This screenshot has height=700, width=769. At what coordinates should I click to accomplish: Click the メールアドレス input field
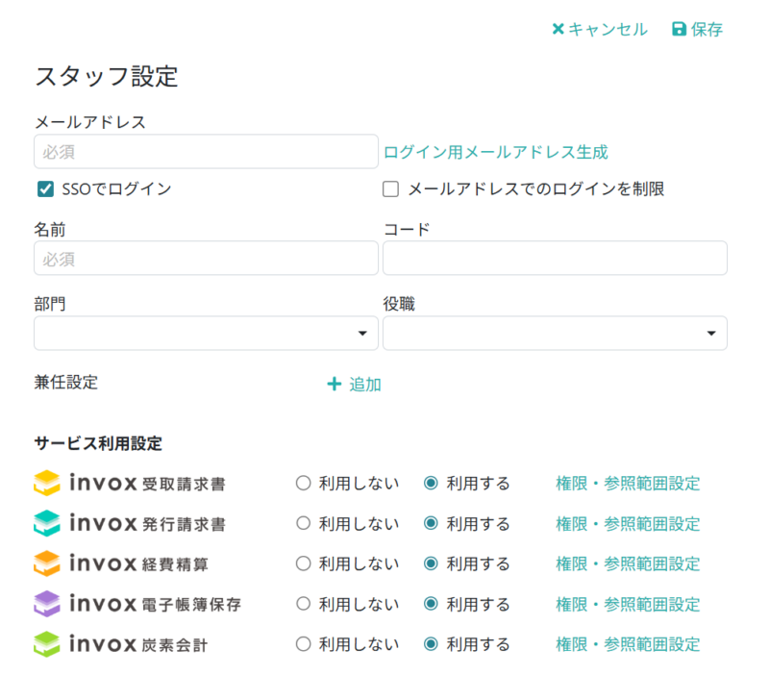point(206,151)
